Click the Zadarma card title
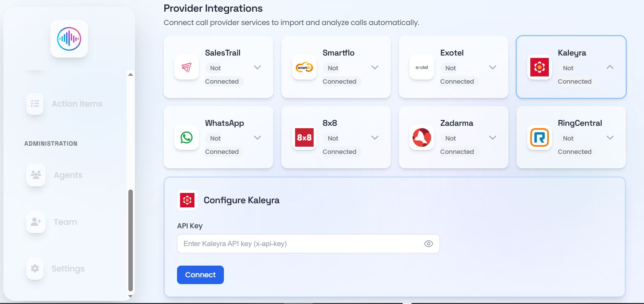 pyautogui.click(x=457, y=123)
